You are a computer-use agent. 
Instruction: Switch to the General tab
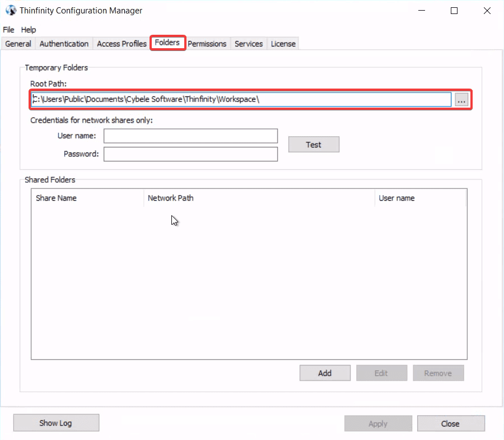(17, 43)
